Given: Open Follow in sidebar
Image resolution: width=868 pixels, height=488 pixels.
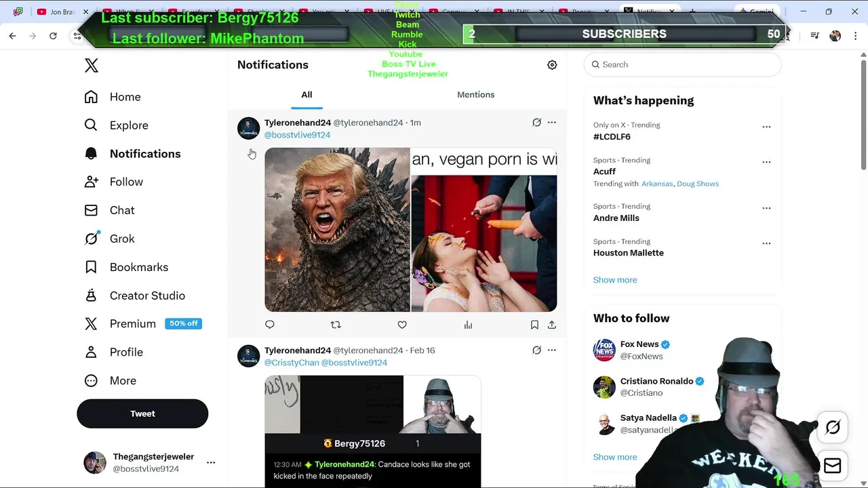Looking at the screenshot, I should point(113,182).
